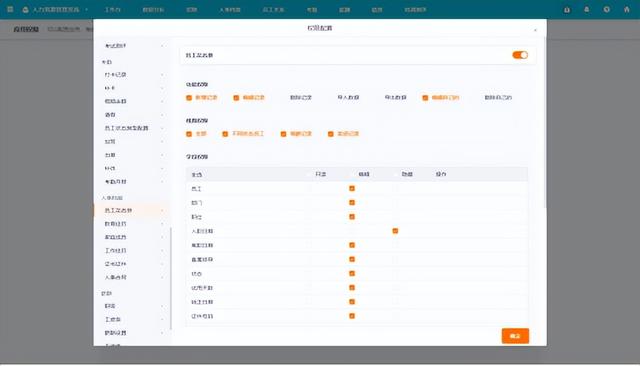Click the 隐藏 column header
Screen dimensions: 640x366
(x=407, y=174)
